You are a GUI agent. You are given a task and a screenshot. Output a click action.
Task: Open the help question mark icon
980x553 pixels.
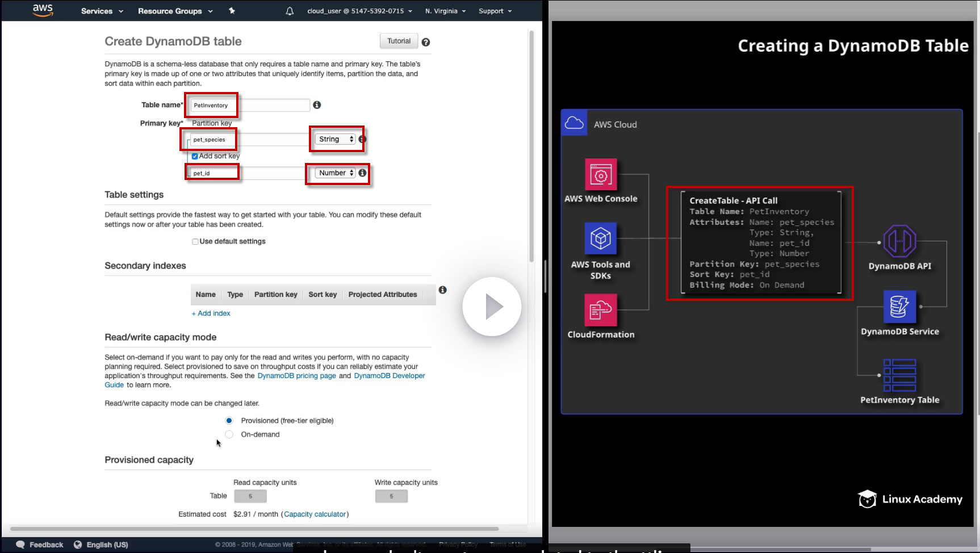click(x=426, y=42)
